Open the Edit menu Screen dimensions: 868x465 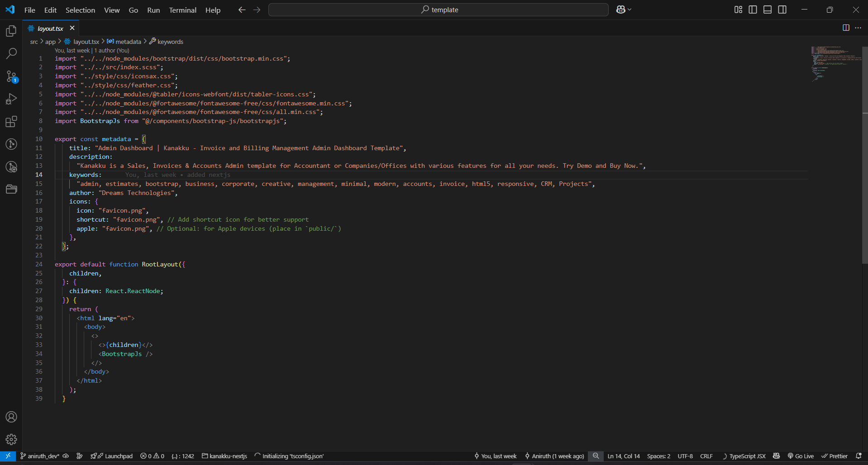point(50,10)
